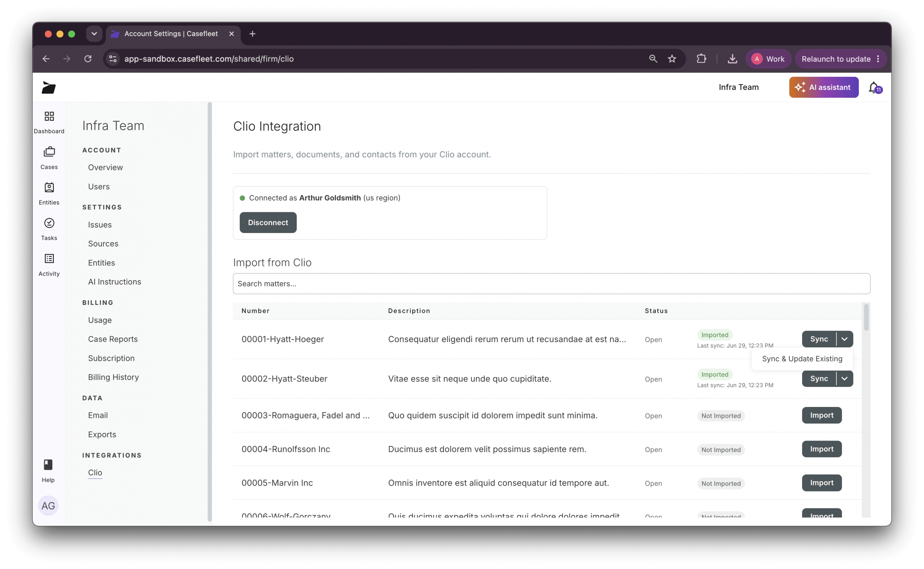Open the tab search dropdown arrow
The image size is (924, 569).
tap(94, 34)
